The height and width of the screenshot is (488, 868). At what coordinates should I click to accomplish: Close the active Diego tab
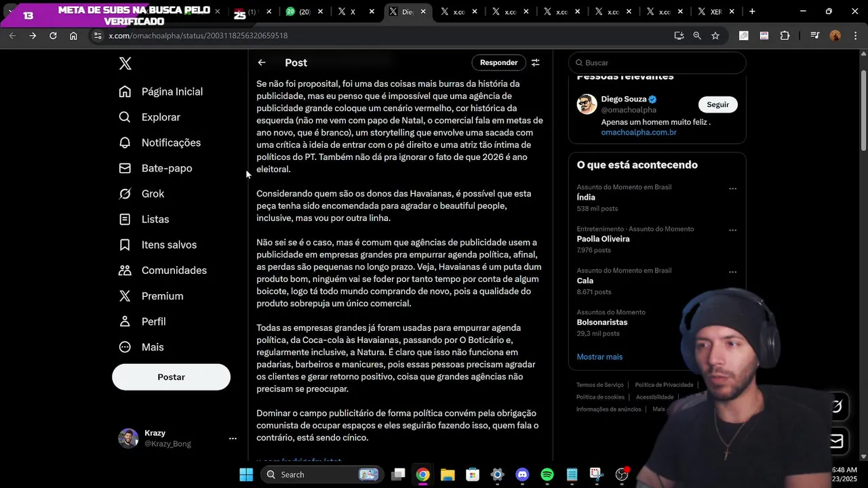coord(423,12)
